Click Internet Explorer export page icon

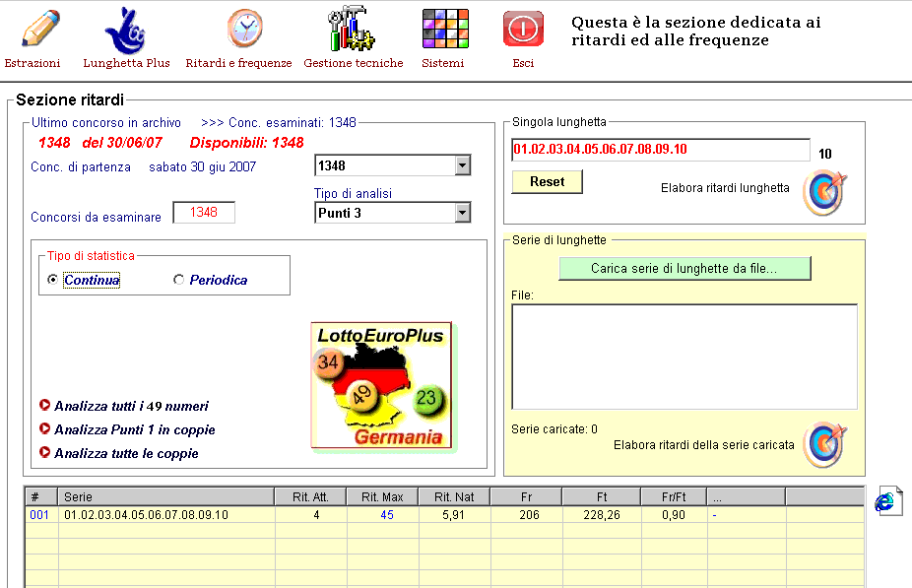click(888, 500)
